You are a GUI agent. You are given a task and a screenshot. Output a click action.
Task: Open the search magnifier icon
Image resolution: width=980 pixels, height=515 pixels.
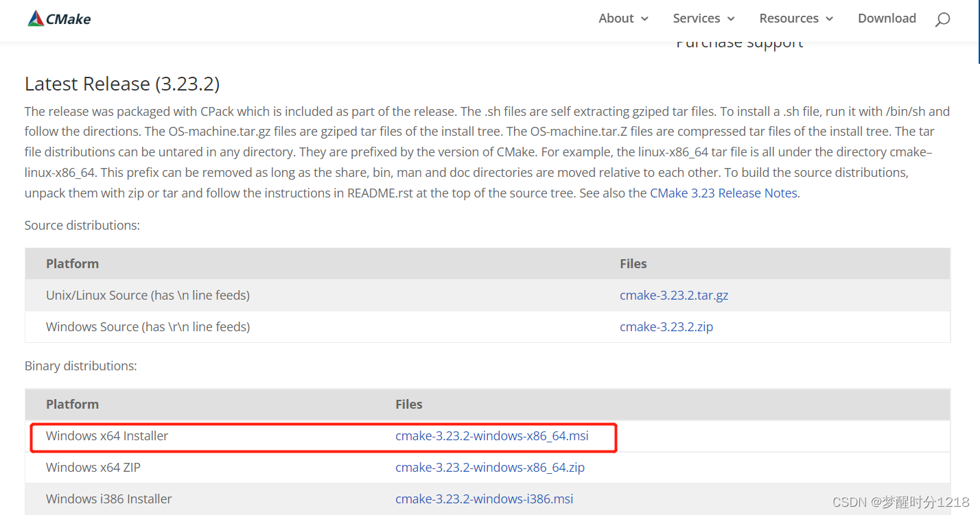tap(942, 19)
